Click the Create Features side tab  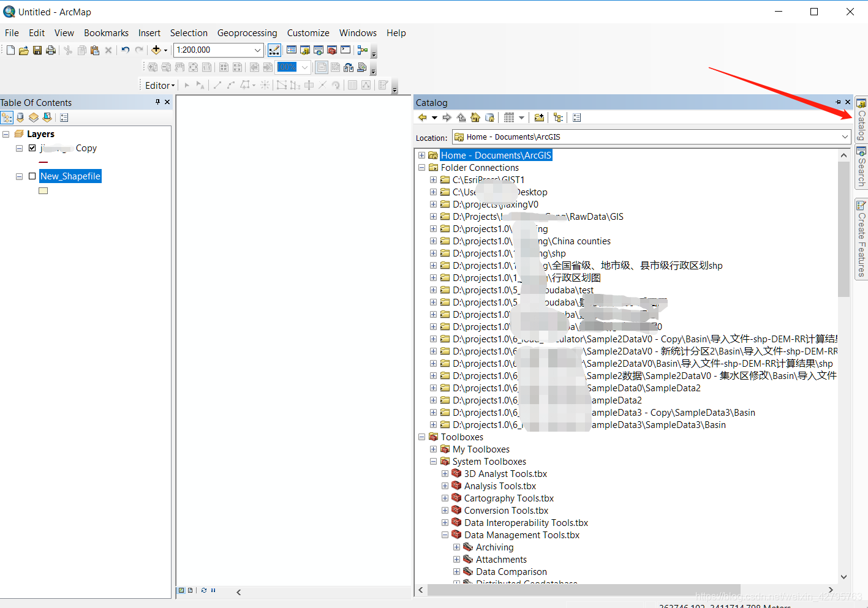click(861, 238)
